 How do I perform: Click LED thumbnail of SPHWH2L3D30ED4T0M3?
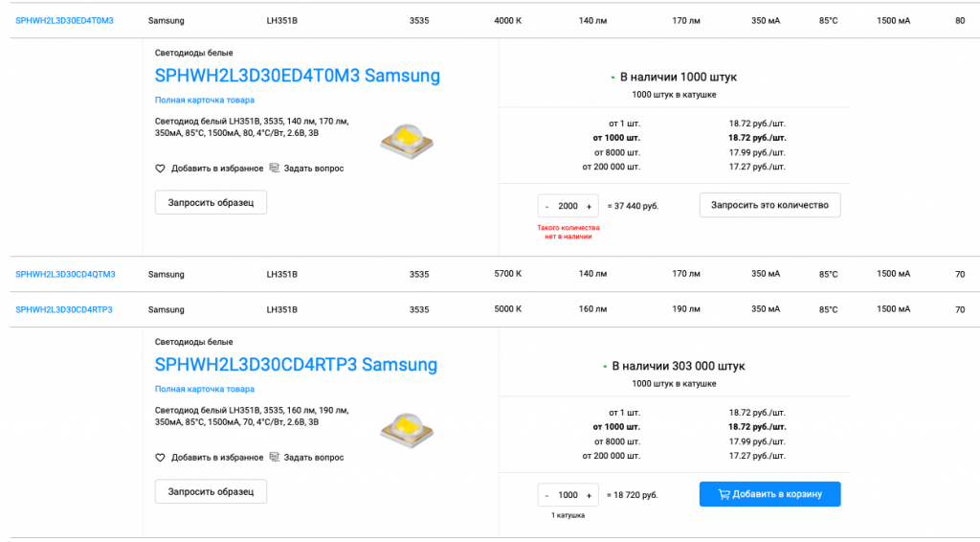[407, 142]
